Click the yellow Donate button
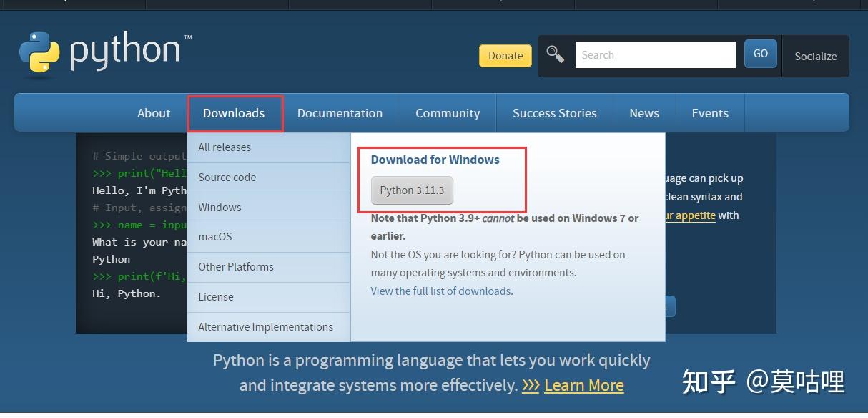Image resolution: width=868 pixels, height=418 pixels. [x=505, y=56]
